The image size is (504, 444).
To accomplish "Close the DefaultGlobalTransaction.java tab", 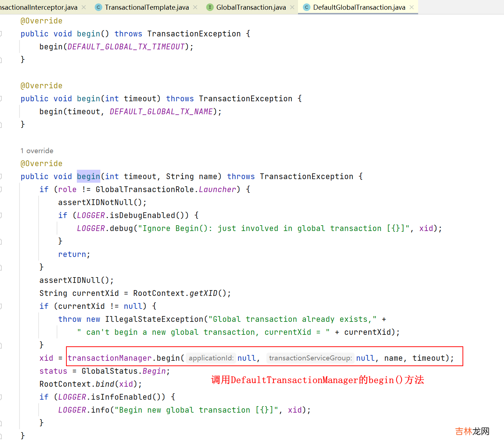I will 412,7.
